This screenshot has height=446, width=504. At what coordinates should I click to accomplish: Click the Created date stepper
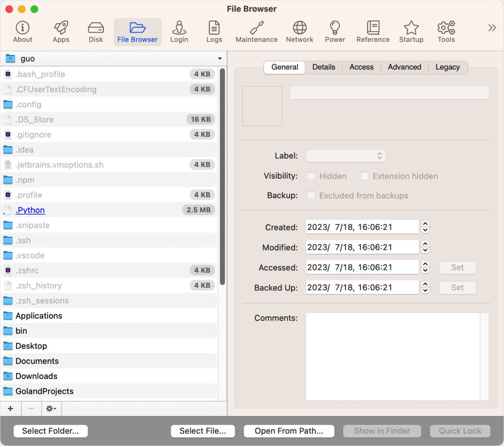(x=425, y=227)
